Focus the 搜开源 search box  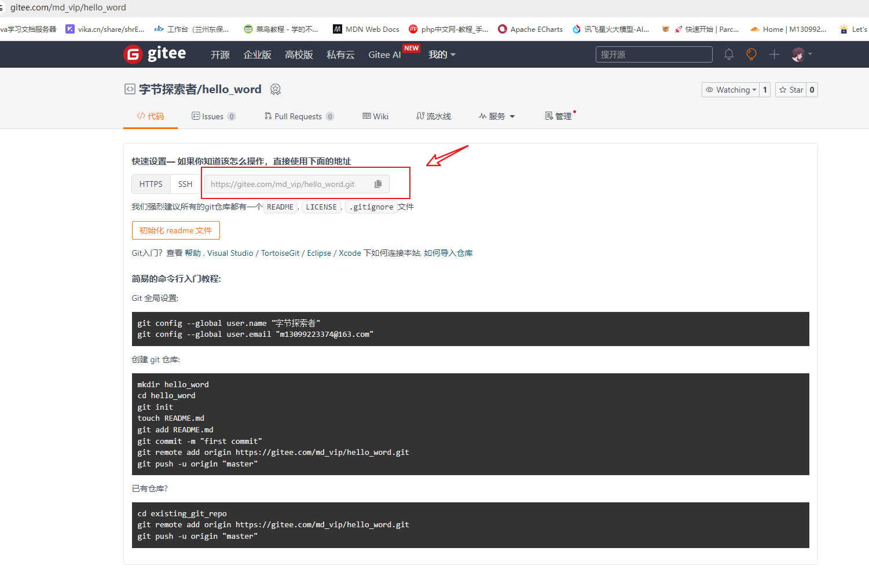(x=654, y=54)
